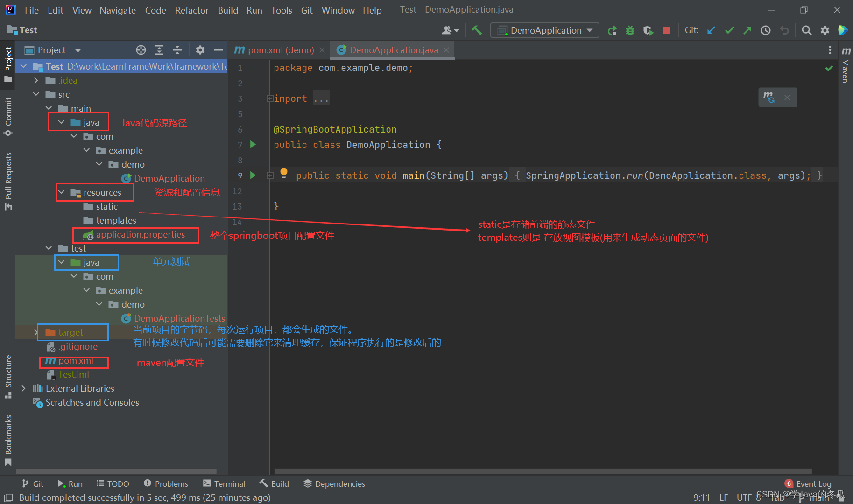Start debugging with the bug icon
The image size is (853, 504).
coord(630,30)
